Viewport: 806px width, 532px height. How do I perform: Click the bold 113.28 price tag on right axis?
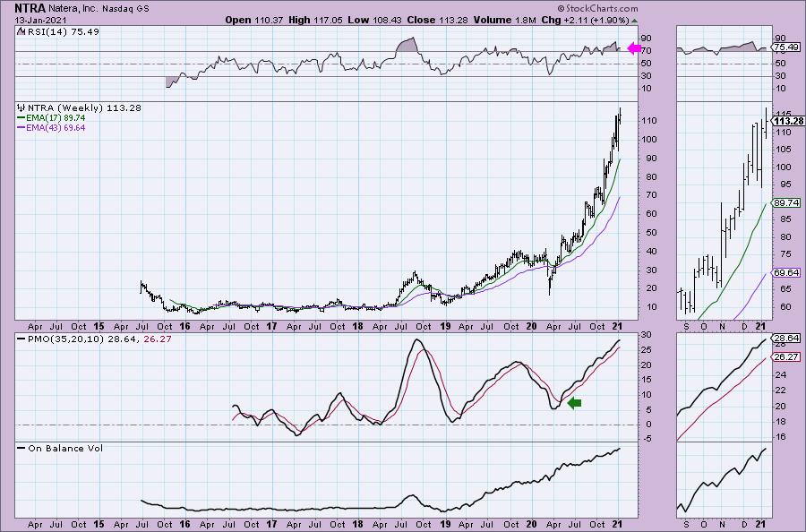coord(788,121)
